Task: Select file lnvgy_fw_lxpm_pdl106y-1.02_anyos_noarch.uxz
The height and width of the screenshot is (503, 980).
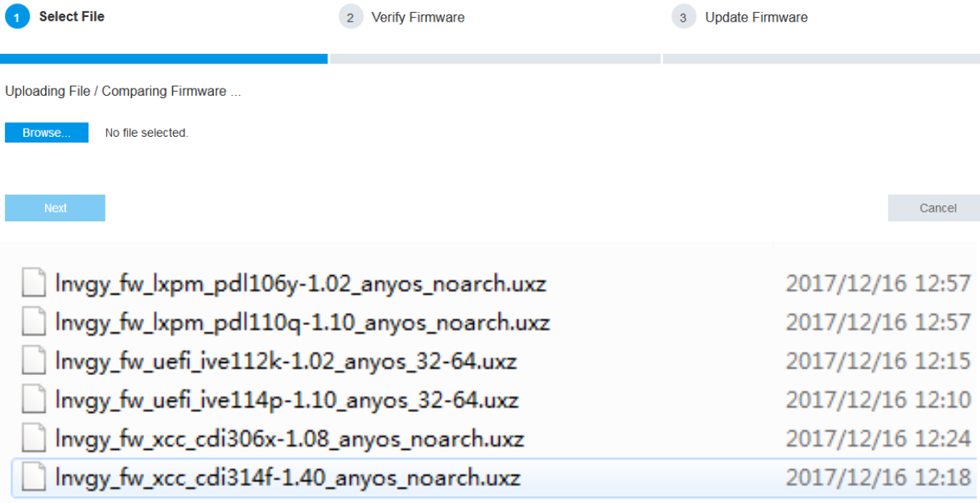Action: click(302, 284)
